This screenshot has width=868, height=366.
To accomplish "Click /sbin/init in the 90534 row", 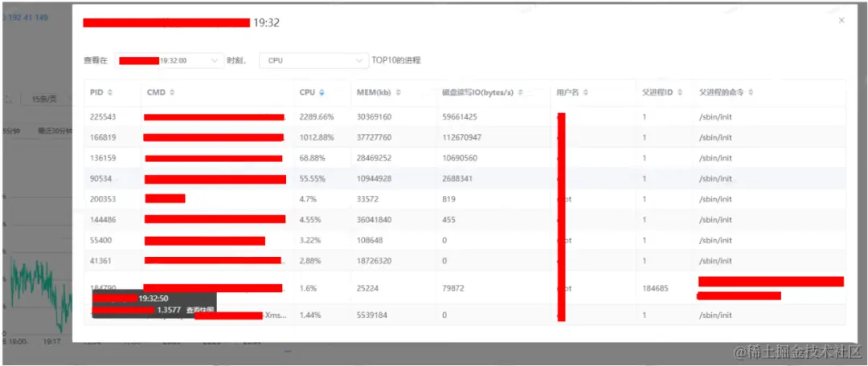I will tap(715, 178).
